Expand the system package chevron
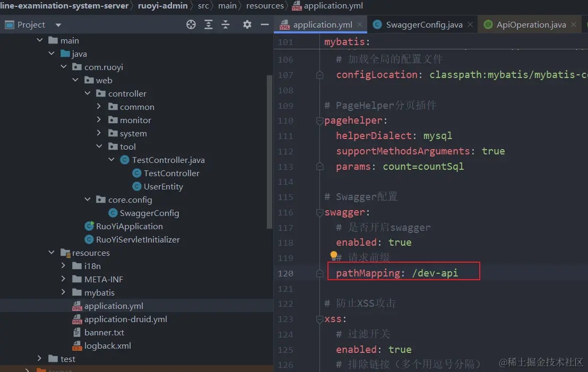Image resolution: width=588 pixels, height=372 pixels. point(99,133)
